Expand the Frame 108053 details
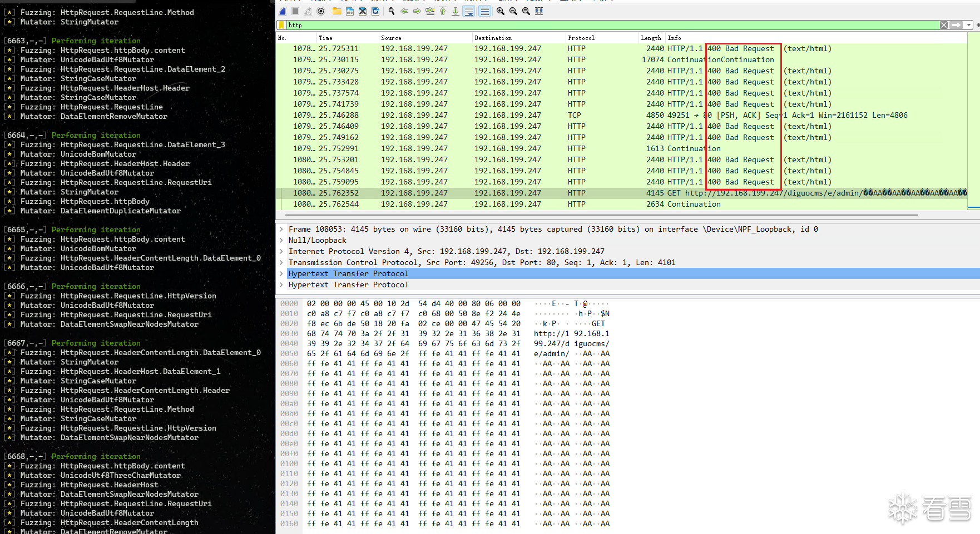Screen dimensions: 980x534 point(281,229)
